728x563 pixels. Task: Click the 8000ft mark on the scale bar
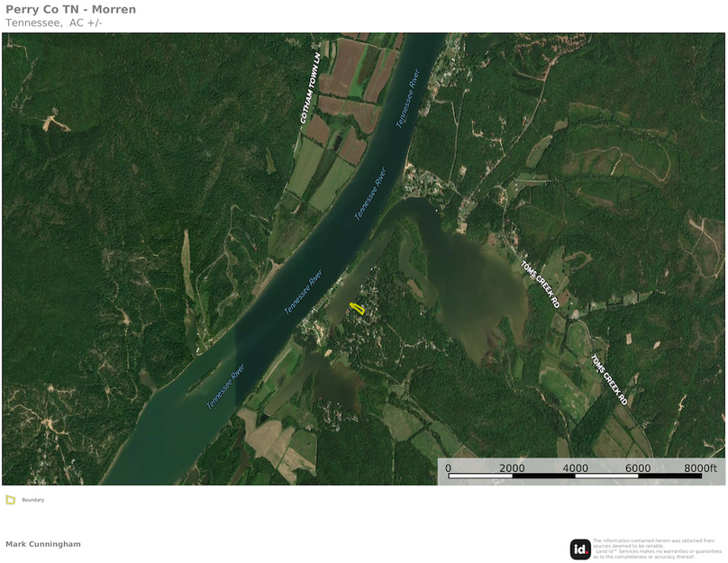click(700, 468)
